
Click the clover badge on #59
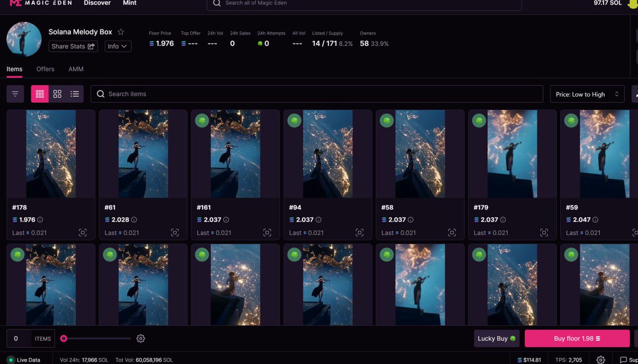click(571, 121)
